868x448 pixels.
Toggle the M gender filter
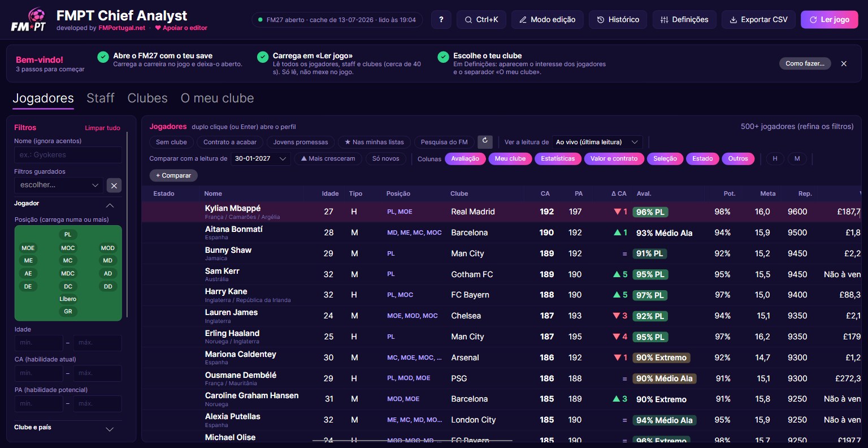pos(797,159)
